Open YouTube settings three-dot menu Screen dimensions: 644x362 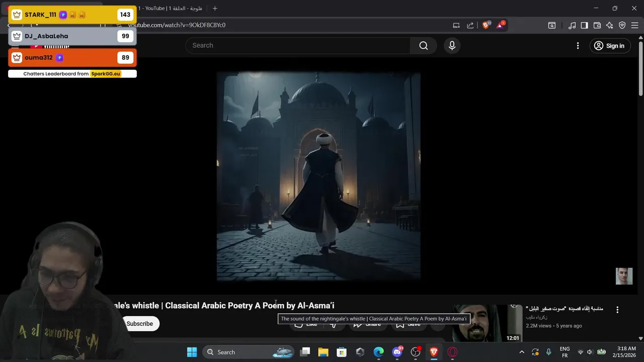click(578, 46)
